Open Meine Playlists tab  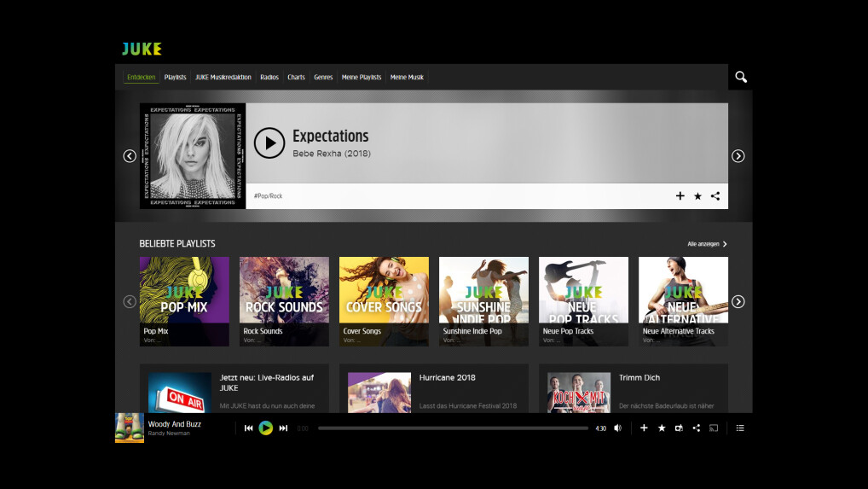pyautogui.click(x=362, y=78)
